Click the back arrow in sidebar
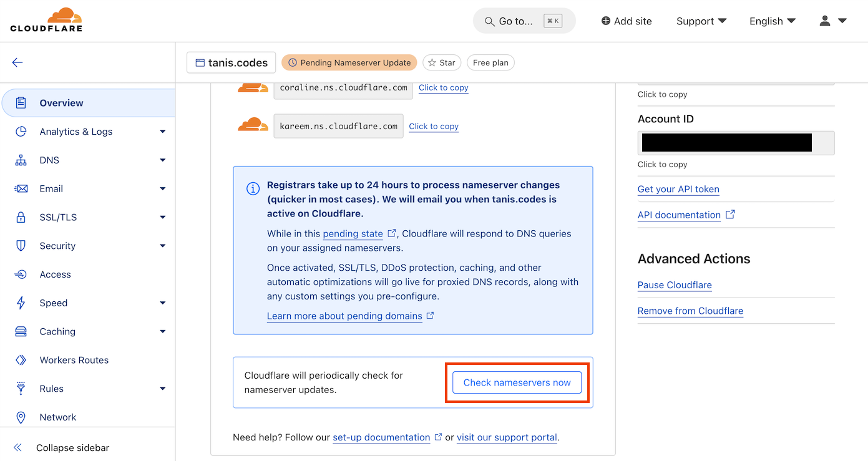 17,62
